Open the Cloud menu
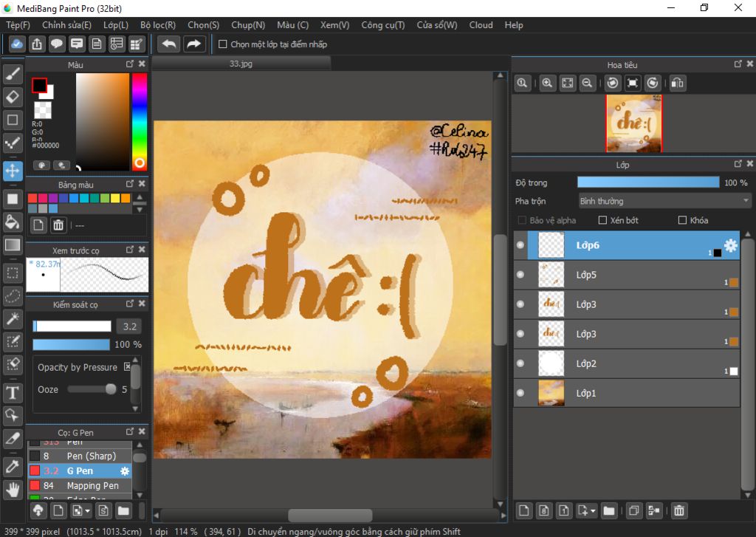Viewport: 756px width, 537px height. tap(481, 25)
